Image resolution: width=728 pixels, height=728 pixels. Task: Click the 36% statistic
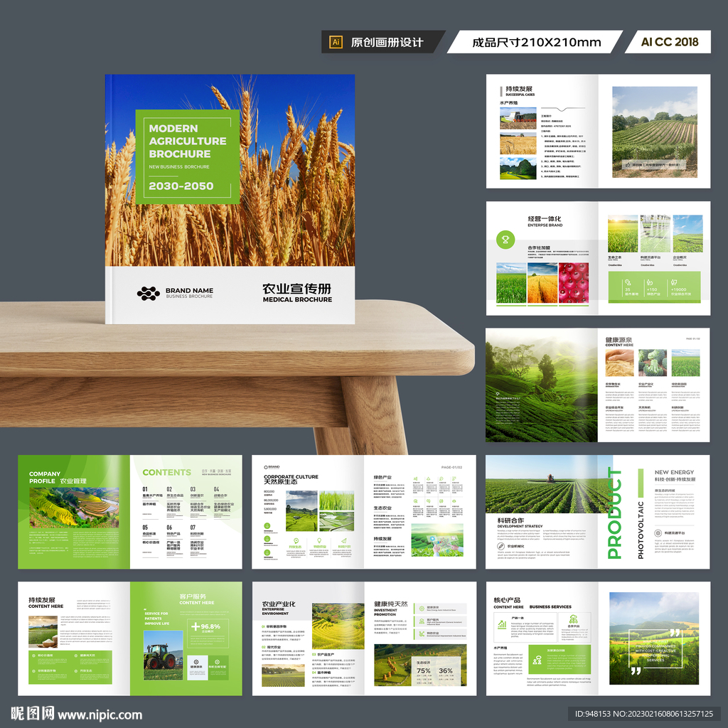(x=445, y=670)
